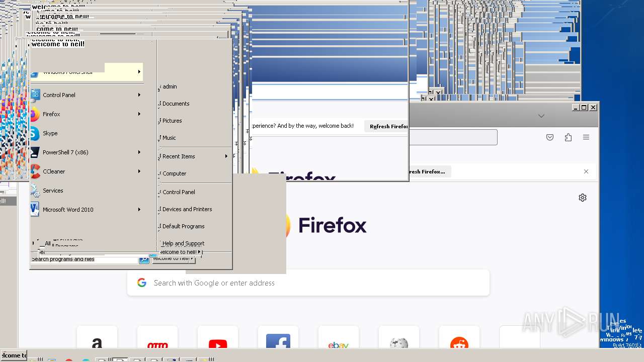Expand the PowerShell 7 (x86) jump list arrow

pyautogui.click(x=139, y=152)
